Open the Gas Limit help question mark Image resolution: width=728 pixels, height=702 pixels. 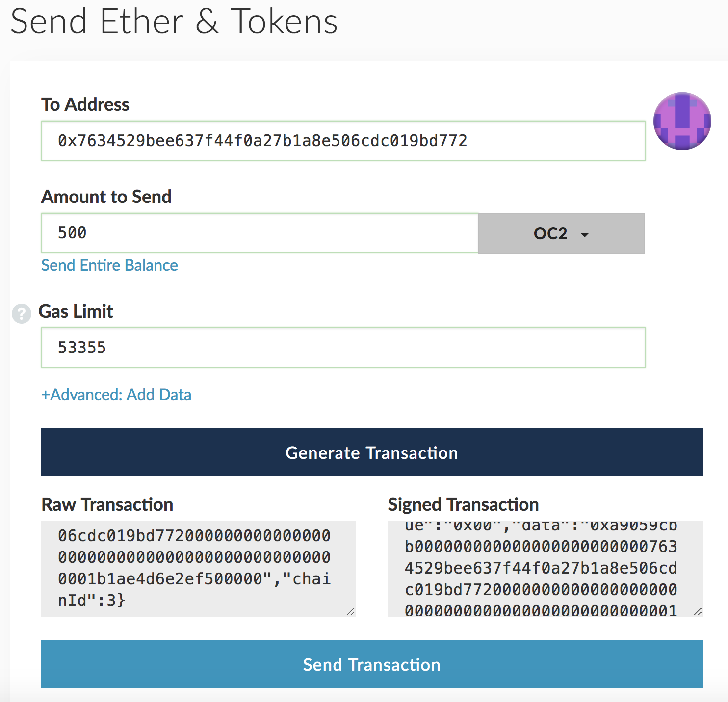click(22, 314)
